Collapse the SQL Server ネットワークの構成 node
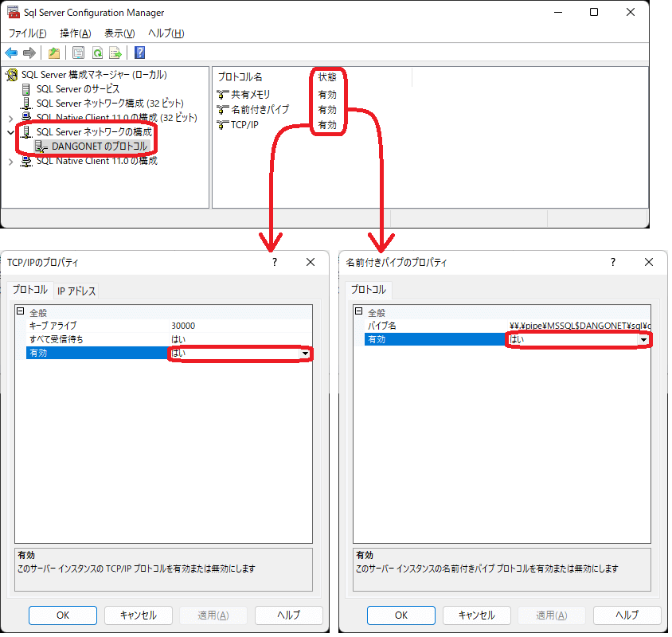 pos(10,132)
